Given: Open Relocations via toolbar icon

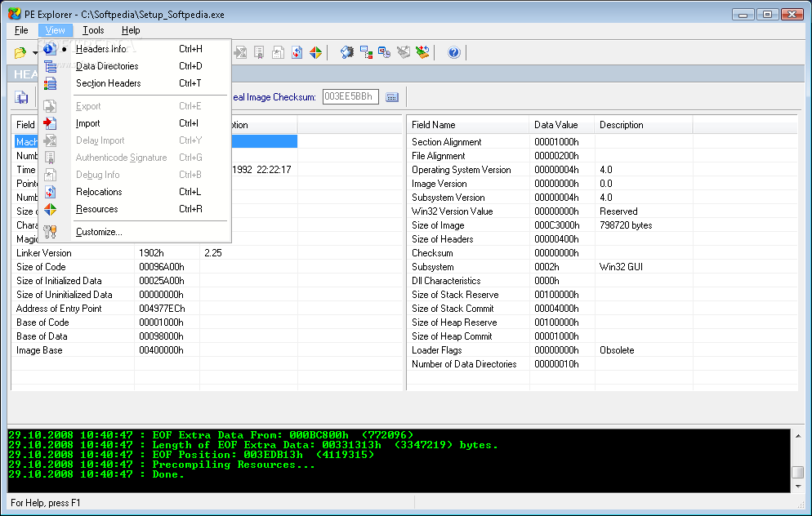Looking at the screenshot, I should pyautogui.click(x=297, y=52).
